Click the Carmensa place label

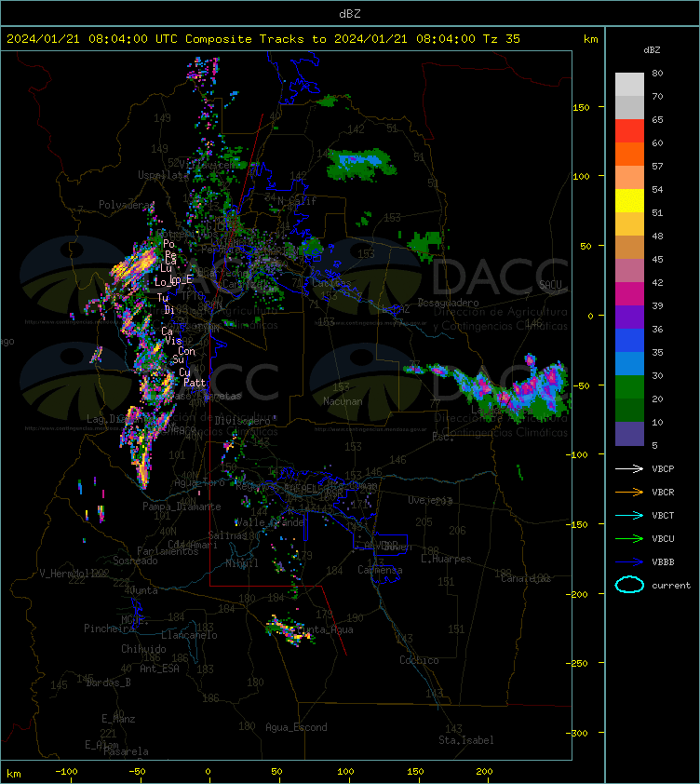click(380, 570)
